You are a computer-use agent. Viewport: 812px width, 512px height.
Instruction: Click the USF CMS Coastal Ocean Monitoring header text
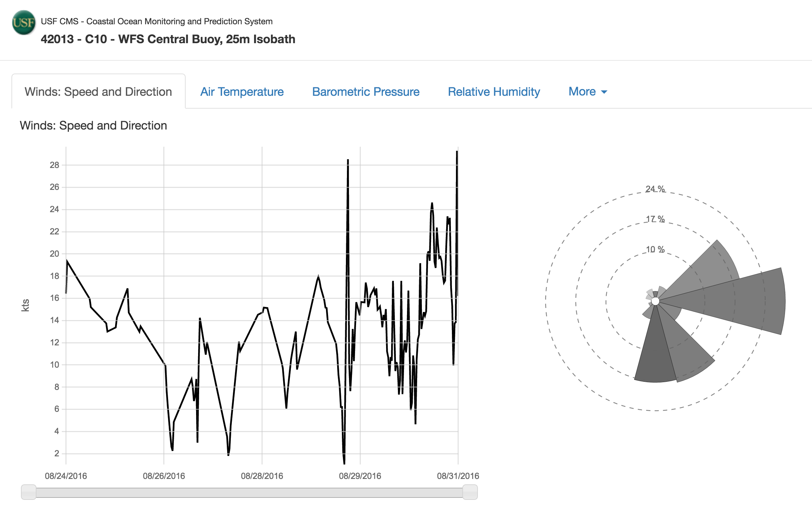(157, 21)
